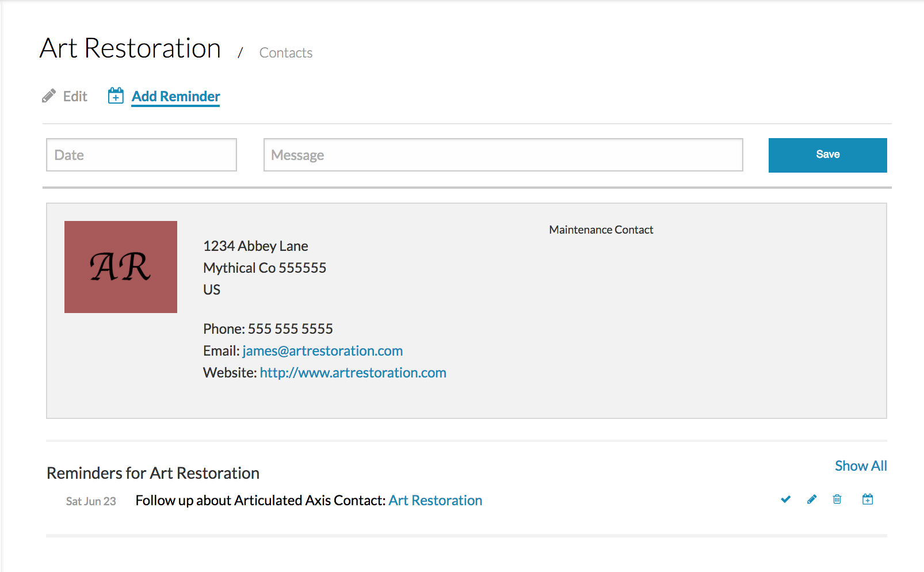The width and height of the screenshot is (924, 572).
Task: Add reminder to calendar with calendar-plus icon
Action: click(868, 499)
